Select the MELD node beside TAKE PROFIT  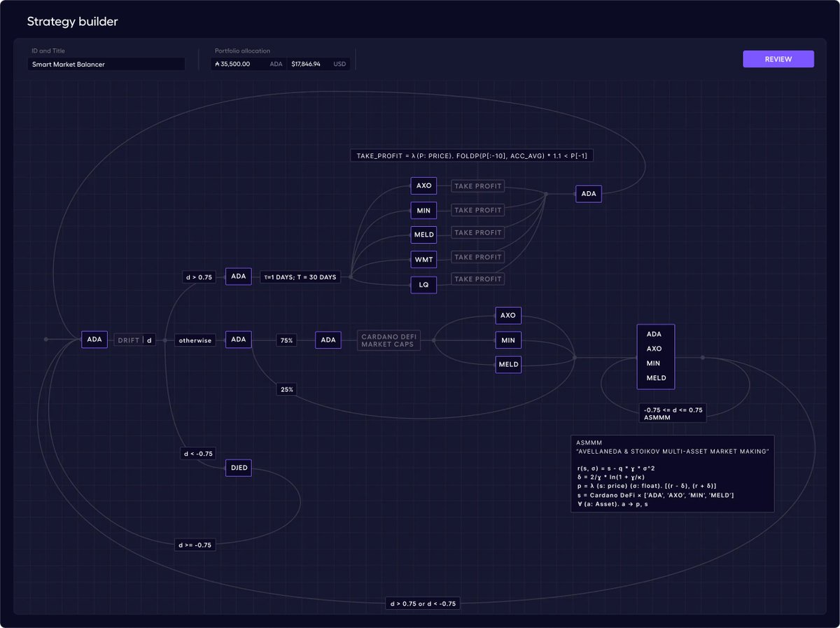(x=424, y=235)
